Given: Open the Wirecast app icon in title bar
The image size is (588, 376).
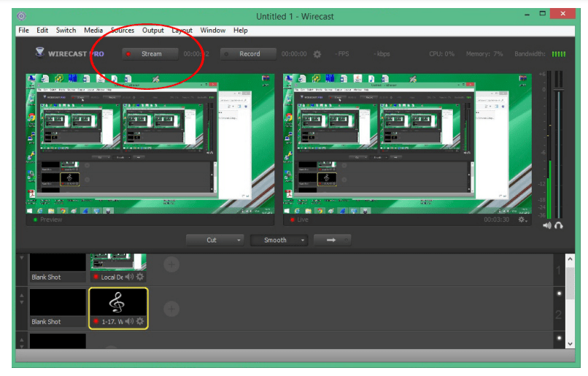Looking at the screenshot, I should click(x=21, y=16).
